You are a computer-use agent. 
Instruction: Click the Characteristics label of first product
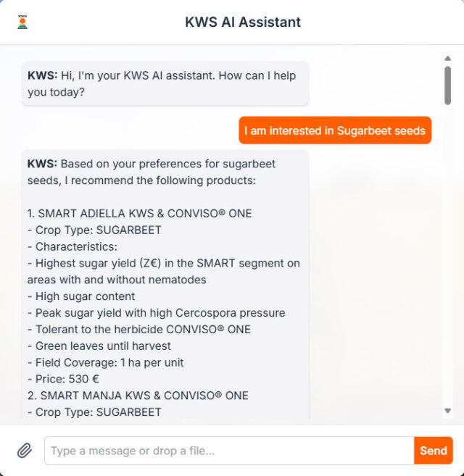click(x=72, y=246)
